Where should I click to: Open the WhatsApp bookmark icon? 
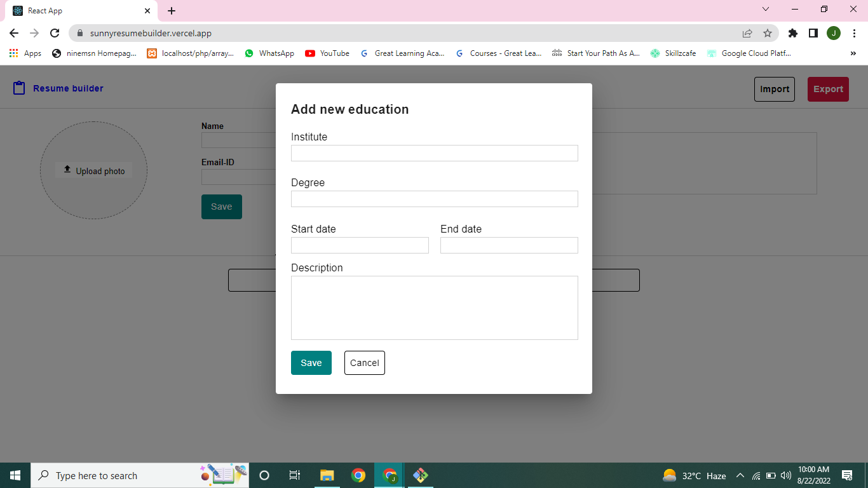[249, 53]
